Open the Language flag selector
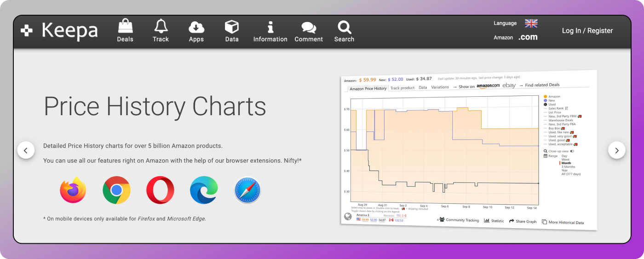This screenshot has width=644, height=259. coord(531,23)
